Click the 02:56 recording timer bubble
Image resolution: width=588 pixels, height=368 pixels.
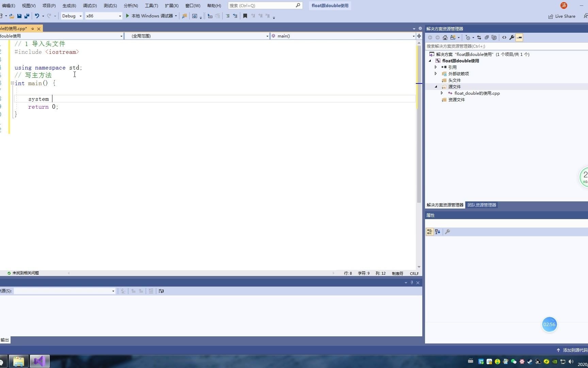tap(549, 324)
